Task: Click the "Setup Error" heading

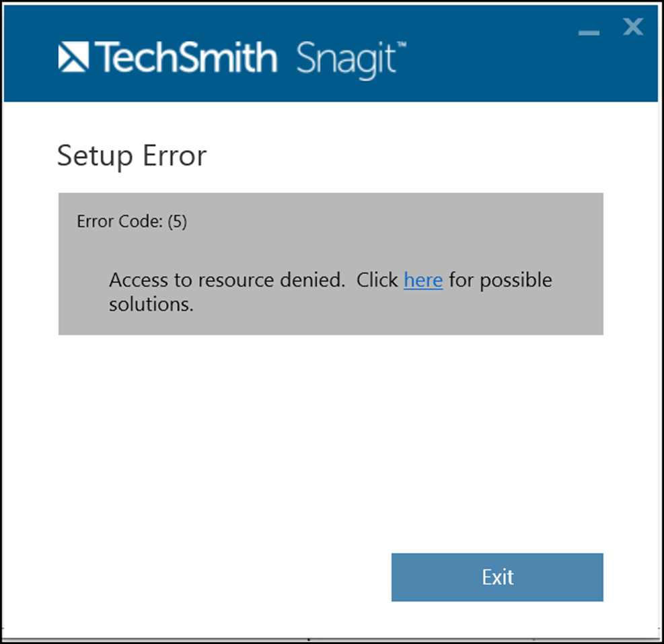Action: (132, 156)
